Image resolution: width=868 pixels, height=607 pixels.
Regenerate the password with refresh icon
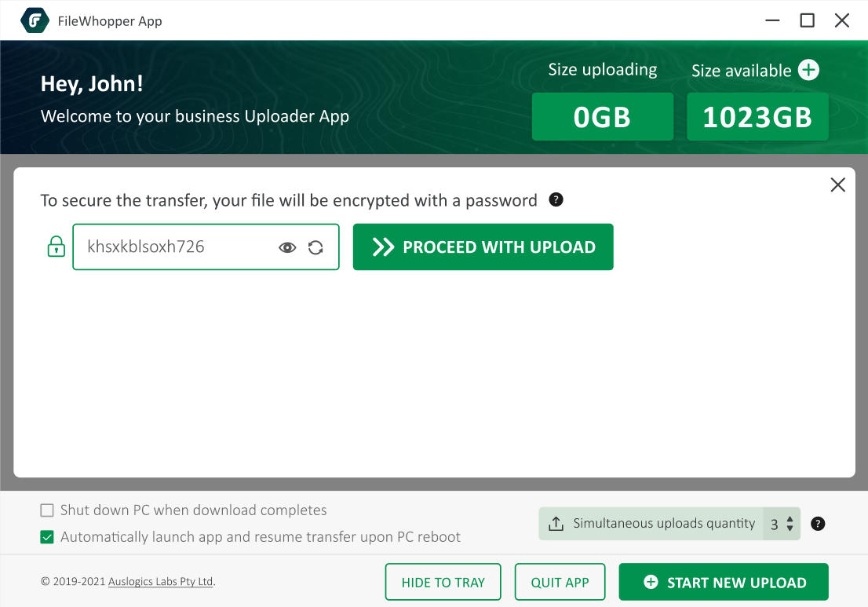coord(315,247)
